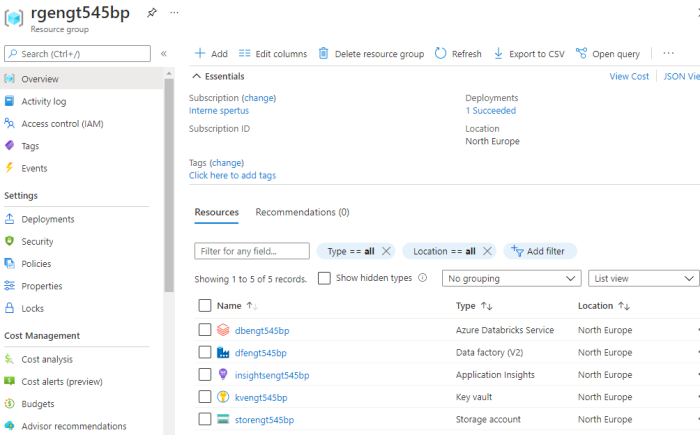Open the No grouping dropdown
This screenshot has width=700, height=435.
coord(512,278)
